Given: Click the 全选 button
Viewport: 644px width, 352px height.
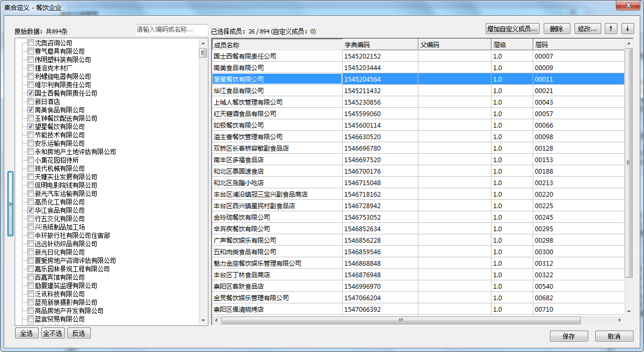Looking at the screenshot, I should (27, 333).
